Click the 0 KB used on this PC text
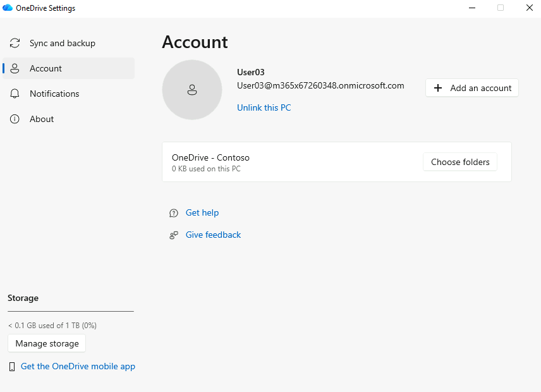The height and width of the screenshot is (392, 541). (x=206, y=169)
